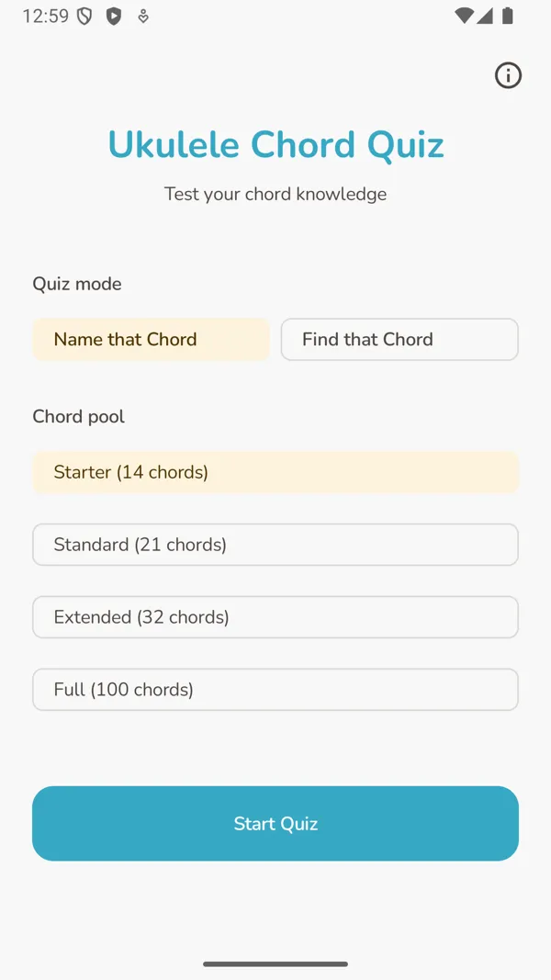Tap the 'Test your chord knowledge' subtitle
The image size is (551, 980).
tap(275, 194)
